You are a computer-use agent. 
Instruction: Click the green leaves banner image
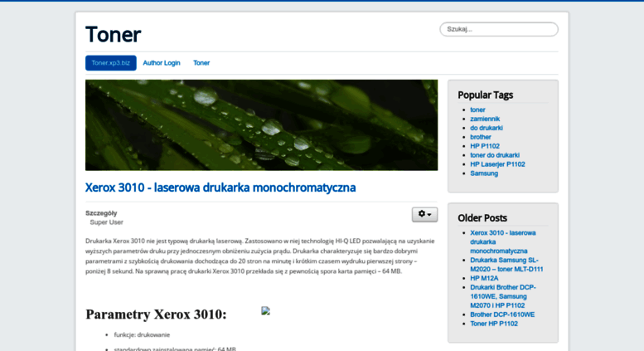[261, 125]
